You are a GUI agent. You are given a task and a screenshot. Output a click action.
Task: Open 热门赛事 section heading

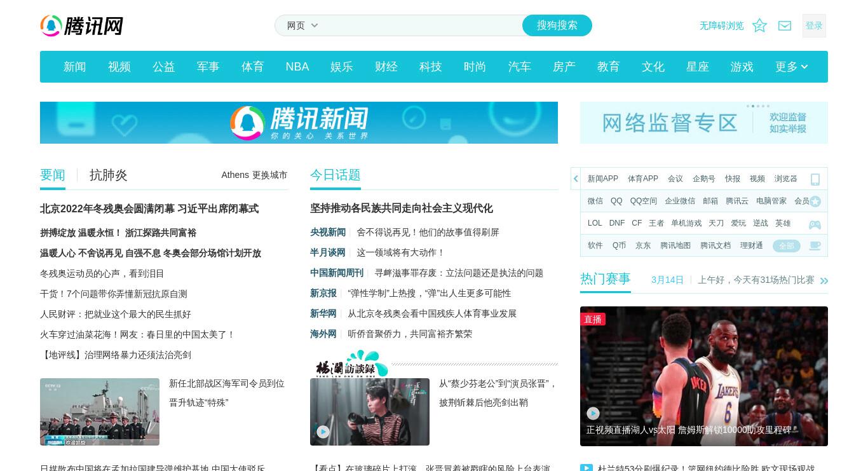click(x=606, y=279)
